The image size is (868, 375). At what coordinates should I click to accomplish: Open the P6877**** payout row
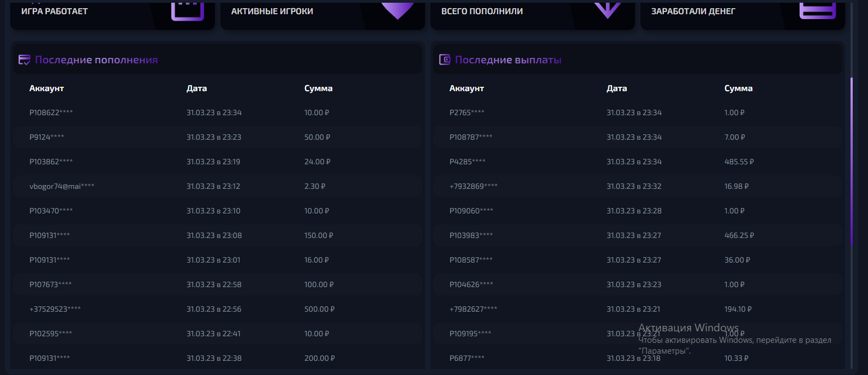(x=467, y=358)
